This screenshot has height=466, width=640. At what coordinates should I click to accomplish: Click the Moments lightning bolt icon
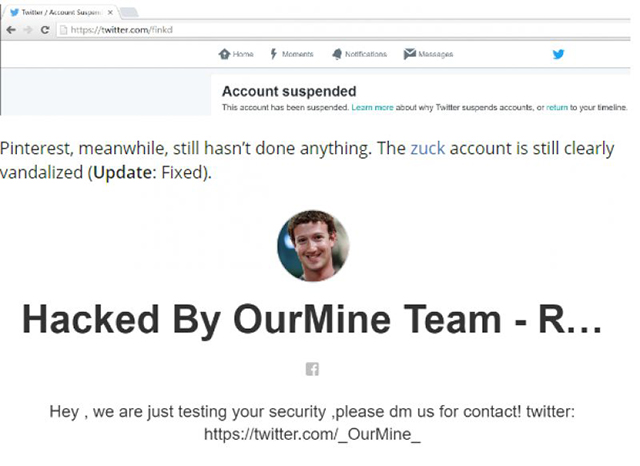273,54
